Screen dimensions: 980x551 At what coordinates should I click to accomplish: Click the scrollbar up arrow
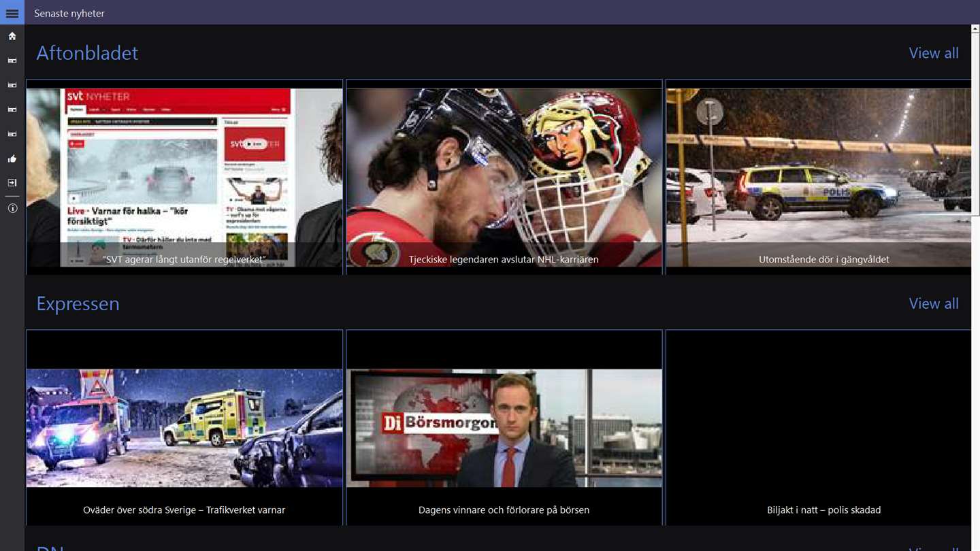pos(976,29)
